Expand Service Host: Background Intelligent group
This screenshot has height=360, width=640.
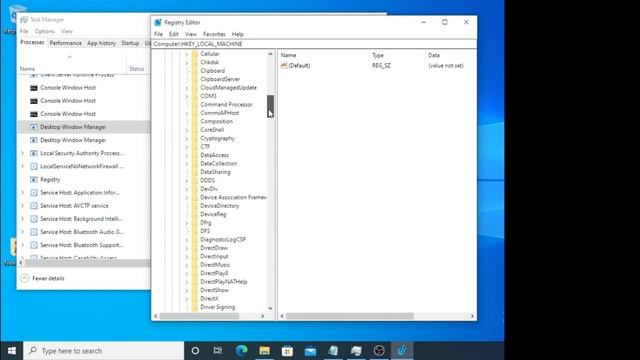coord(23,219)
